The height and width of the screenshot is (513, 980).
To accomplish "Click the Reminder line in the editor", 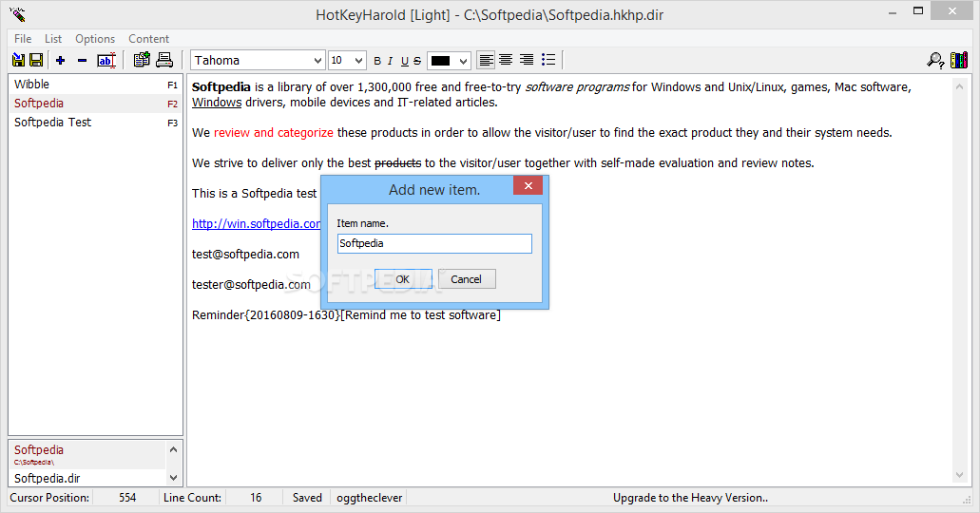I will click(x=346, y=314).
